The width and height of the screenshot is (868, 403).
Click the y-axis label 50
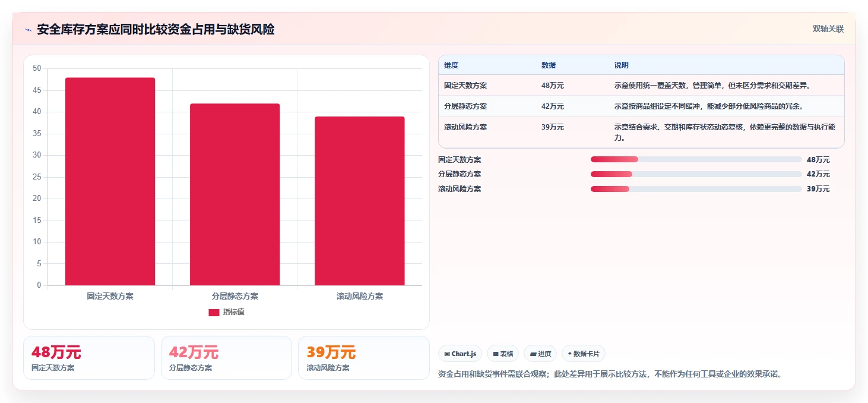click(37, 68)
